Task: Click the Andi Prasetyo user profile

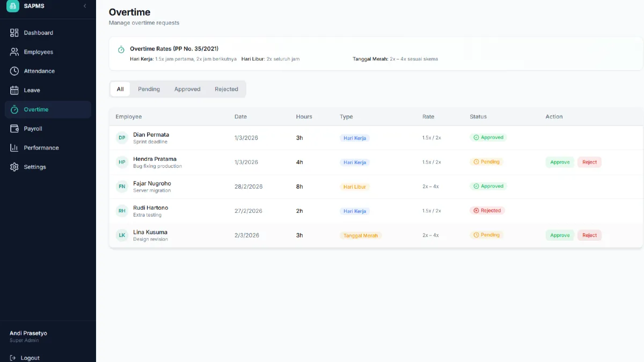Action: click(x=28, y=336)
